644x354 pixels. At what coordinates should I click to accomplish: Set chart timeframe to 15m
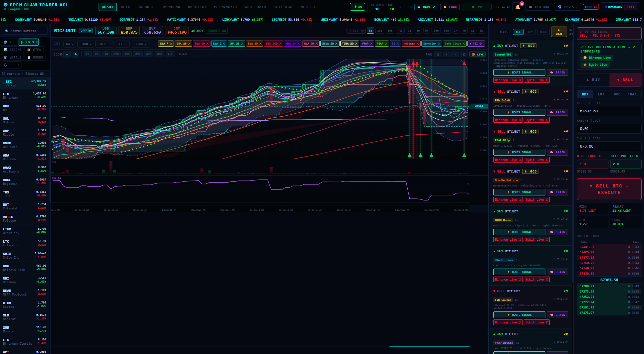[x=436, y=31]
